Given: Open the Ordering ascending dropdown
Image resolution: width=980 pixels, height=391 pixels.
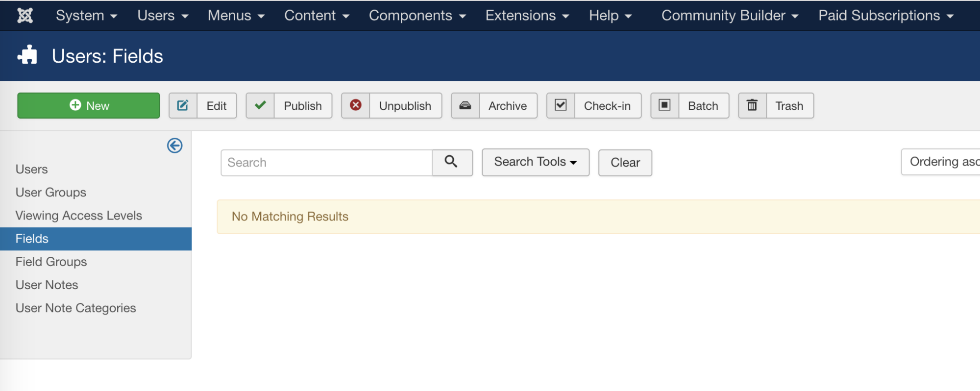Looking at the screenshot, I should (940, 162).
